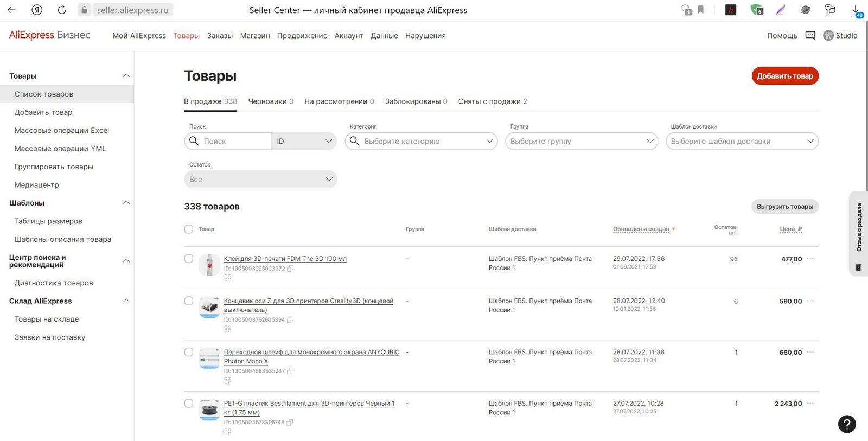Open browser downloads with badge 48
Image resolution: width=868 pixels, height=441 pixels.
pos(856,11)
